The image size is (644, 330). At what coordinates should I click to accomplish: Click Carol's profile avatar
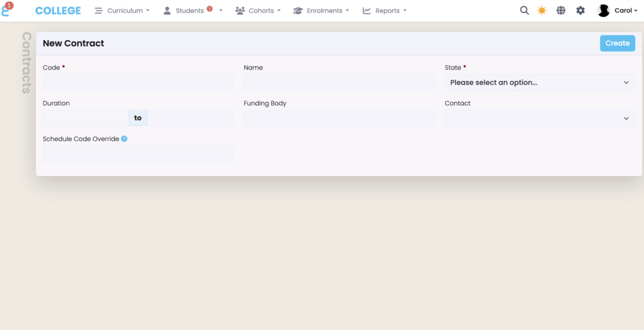click(603, 11)
